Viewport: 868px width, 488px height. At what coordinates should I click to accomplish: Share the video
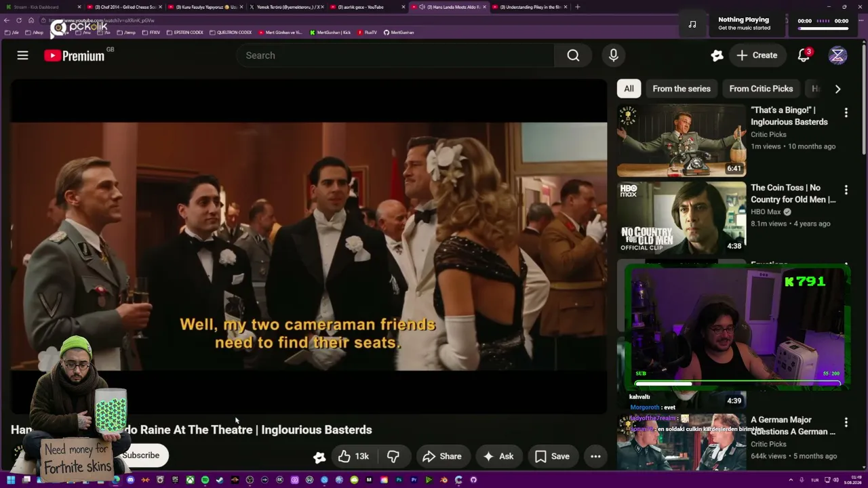442,456
